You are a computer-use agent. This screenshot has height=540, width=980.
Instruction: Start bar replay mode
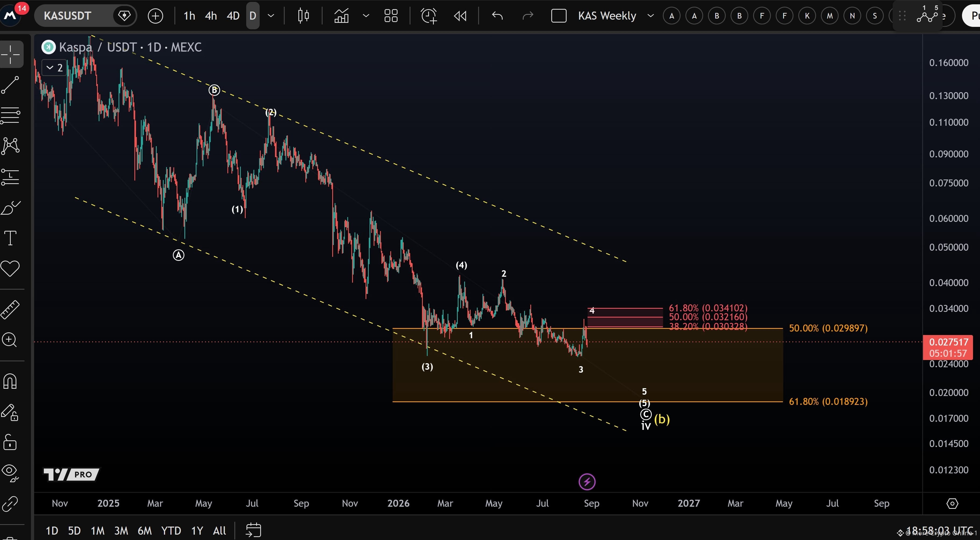coord(460,16)
